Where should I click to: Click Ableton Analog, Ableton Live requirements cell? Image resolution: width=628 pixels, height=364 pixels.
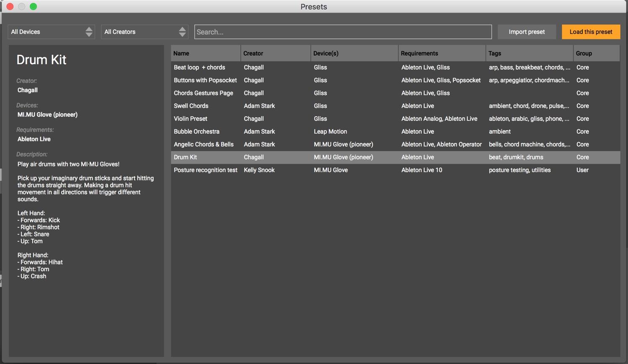point(439,119)
